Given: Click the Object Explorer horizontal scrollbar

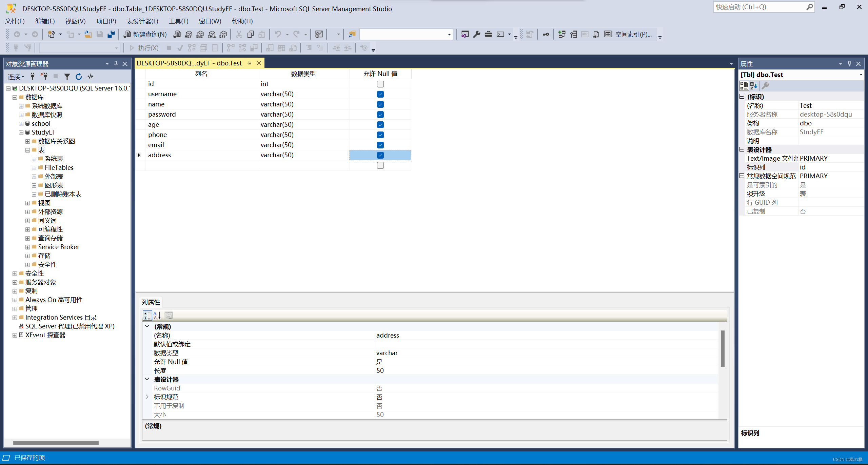Looking at the screenshot, I should coord(56,443).
